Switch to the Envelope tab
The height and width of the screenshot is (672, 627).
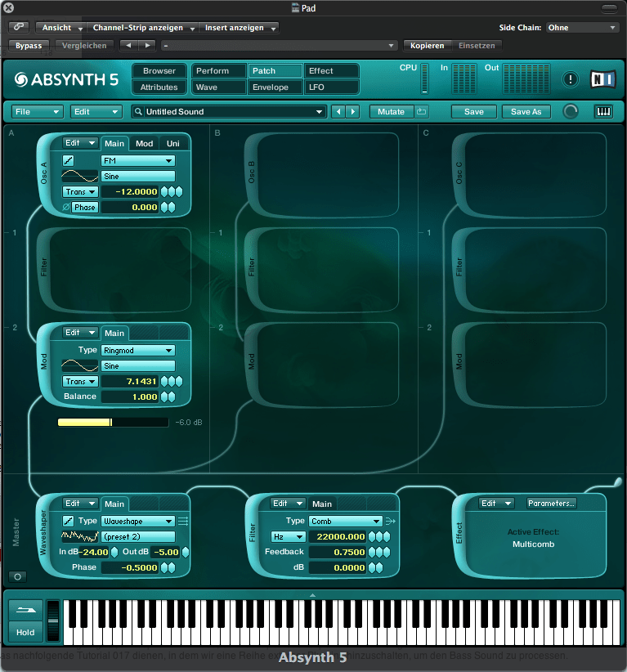(x=275, y=87)
